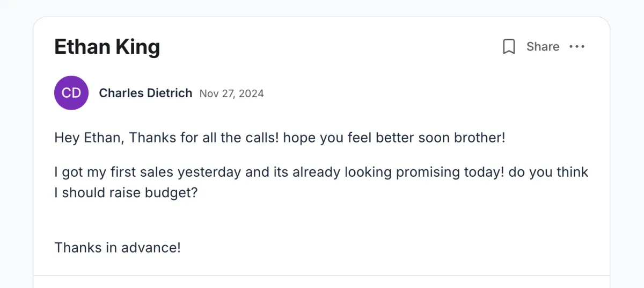Click the 'I should raise budget?' line
Viewport: 644px width, 288px height.
coord(126,192)
